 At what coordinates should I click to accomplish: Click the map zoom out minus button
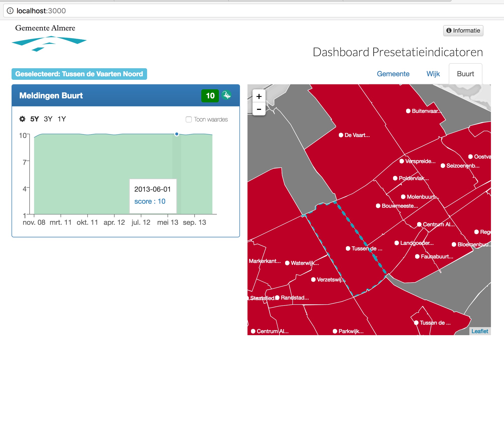(x=259, y=109)
